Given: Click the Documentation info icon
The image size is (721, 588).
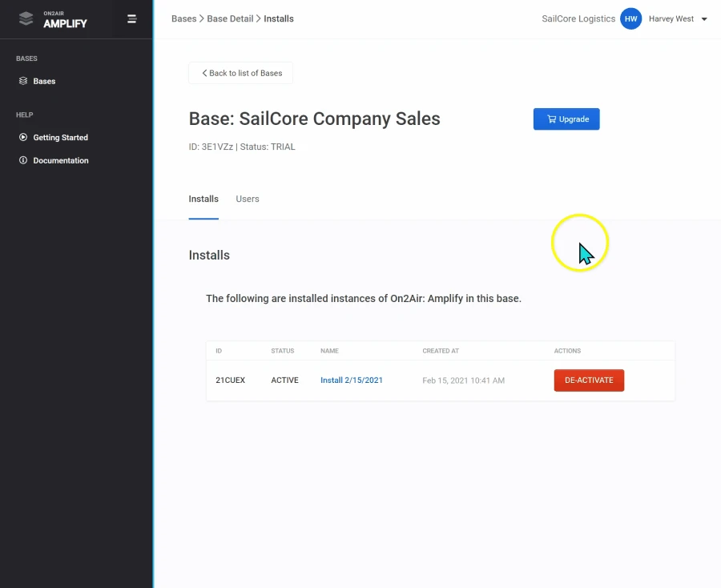Looking at the screenshot, I should 23,160.
